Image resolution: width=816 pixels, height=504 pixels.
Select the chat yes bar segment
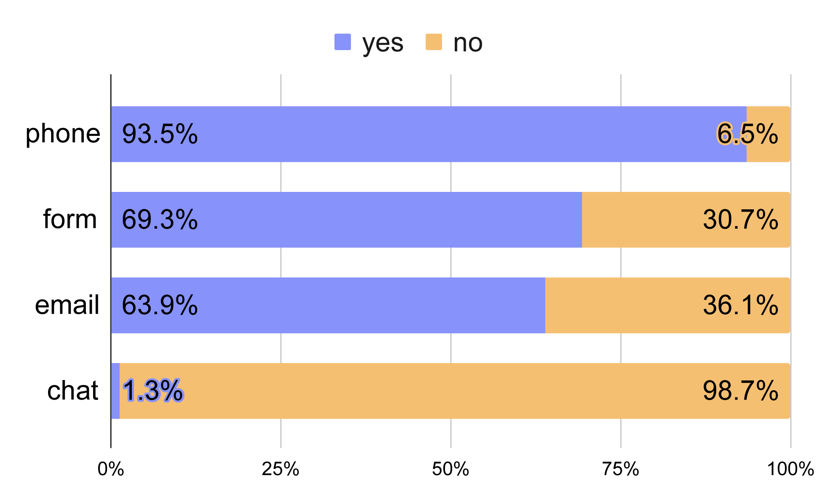pos(115,391)
